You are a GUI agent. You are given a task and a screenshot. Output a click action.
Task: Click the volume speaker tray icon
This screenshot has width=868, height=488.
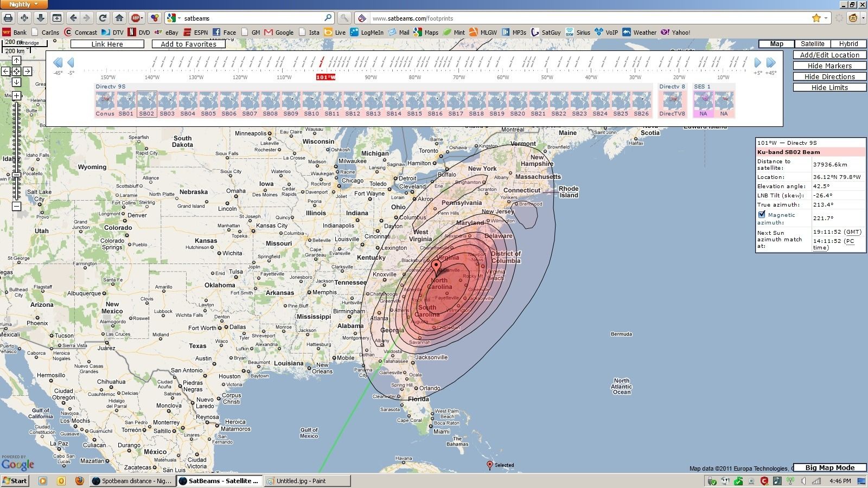pos(804,481)
